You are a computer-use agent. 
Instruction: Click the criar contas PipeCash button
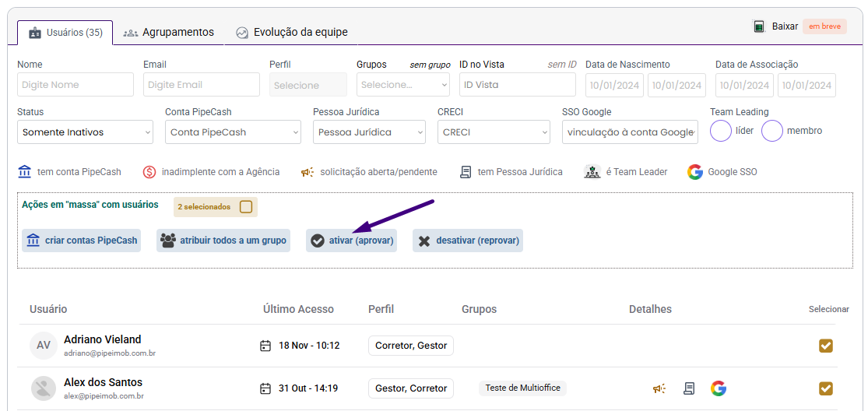(82, 241)
